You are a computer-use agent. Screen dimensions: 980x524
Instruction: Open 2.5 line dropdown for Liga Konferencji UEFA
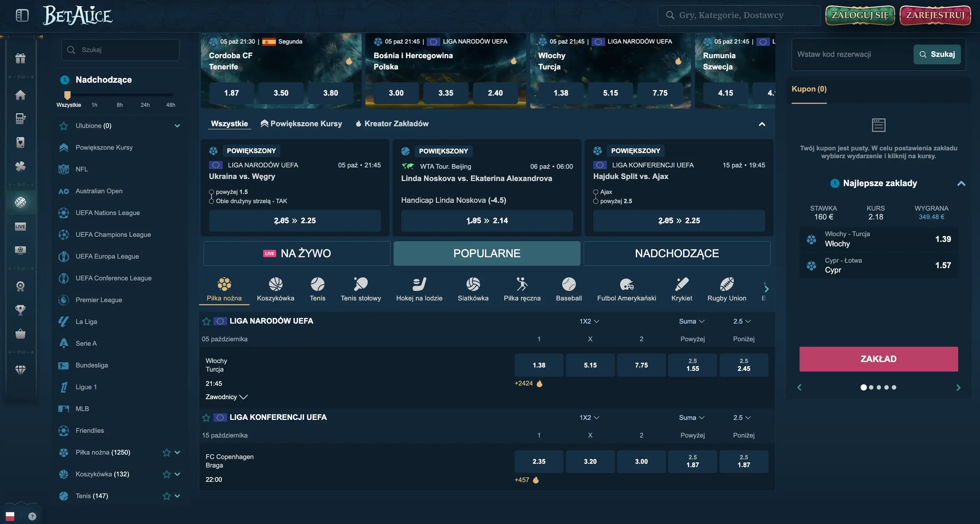[742, 417]
